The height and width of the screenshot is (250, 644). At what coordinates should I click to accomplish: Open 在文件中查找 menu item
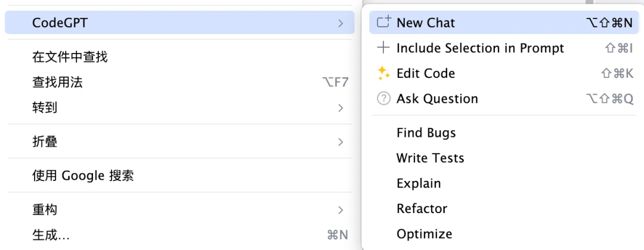tap(179, 57)
